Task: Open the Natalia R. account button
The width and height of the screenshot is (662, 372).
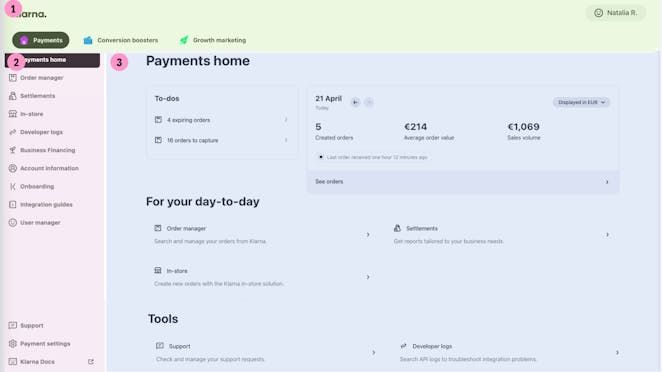Action: 616,13
